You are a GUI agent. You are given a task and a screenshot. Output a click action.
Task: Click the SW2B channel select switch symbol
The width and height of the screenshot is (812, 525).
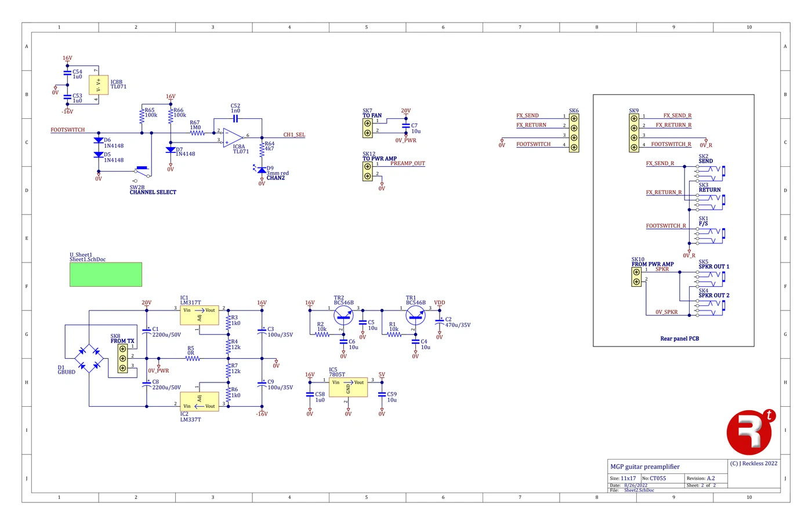click(143, 172)
